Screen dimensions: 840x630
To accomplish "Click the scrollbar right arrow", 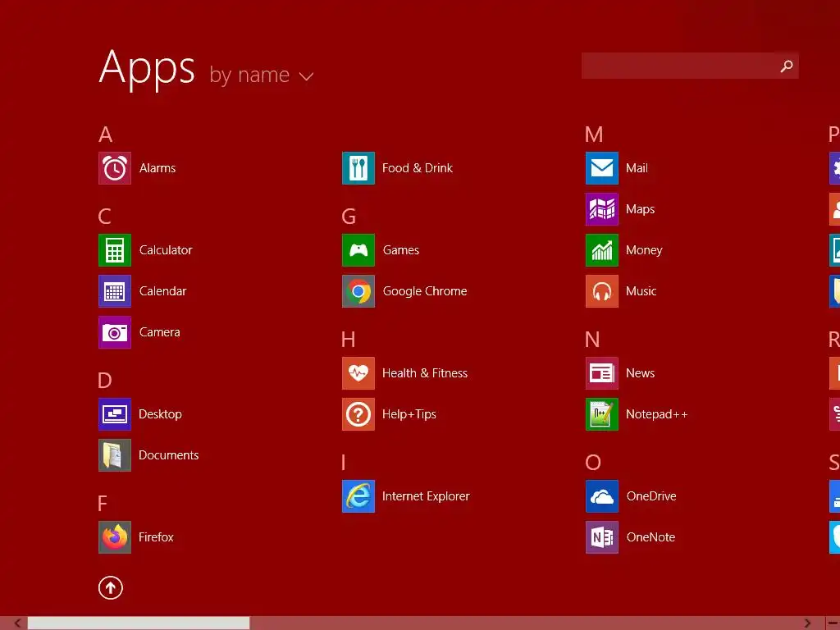I will pos(807,623).
